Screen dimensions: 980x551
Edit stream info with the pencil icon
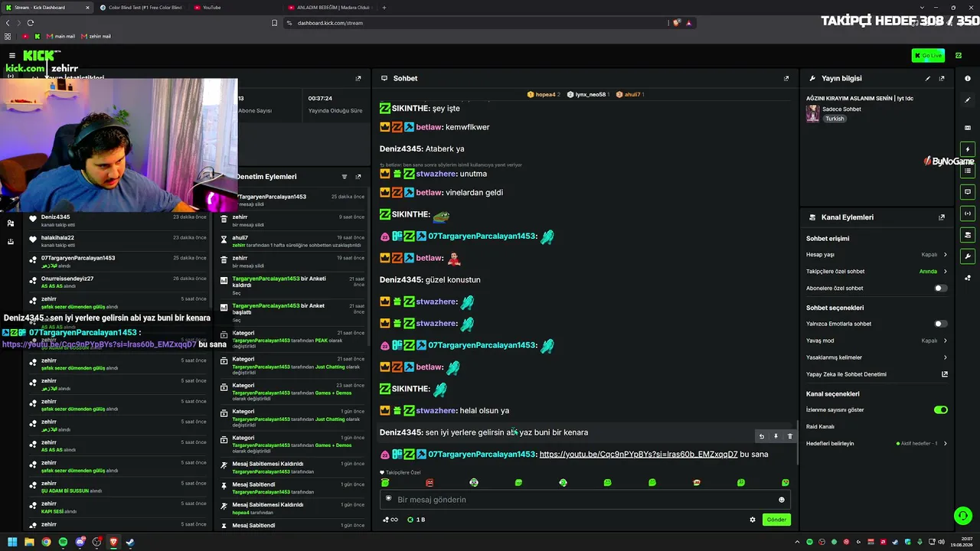click(928, 78)
